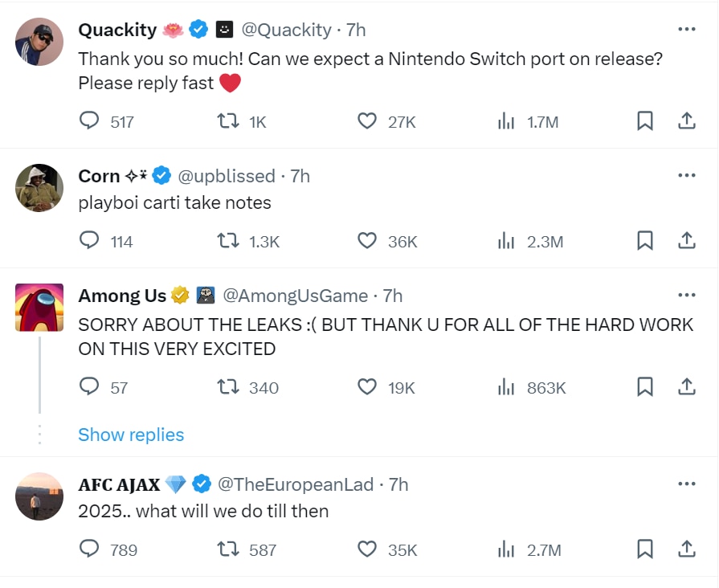Retweet Corn's playboi carti tweet
Viewport: 719px width, 588px height.
coord(229,241)
